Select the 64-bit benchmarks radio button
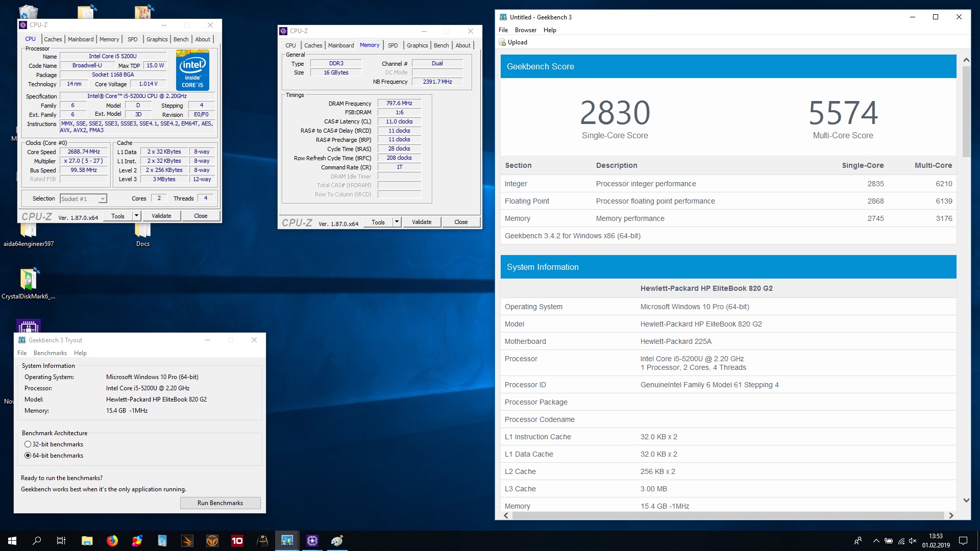980x551 pixels. [28, 456]
